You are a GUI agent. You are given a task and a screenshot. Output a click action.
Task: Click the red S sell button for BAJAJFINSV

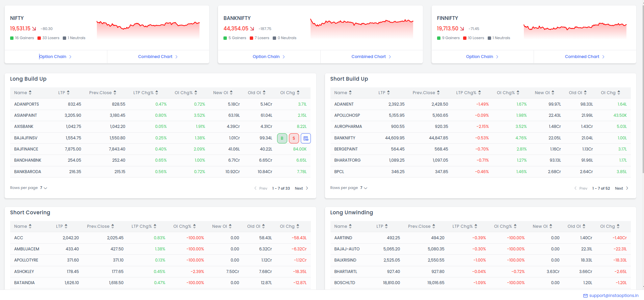[294, 138]
